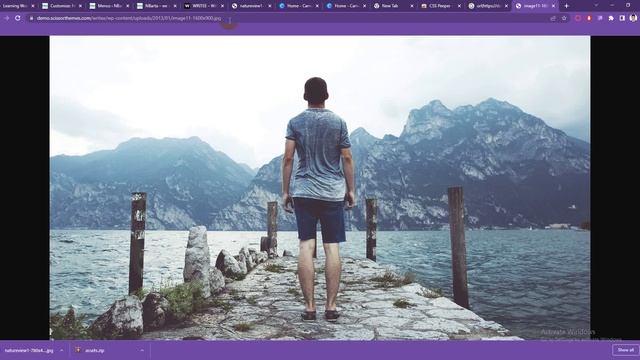Open the profile avatar menu
640x360 pixels.
click(x=633, y=18)
